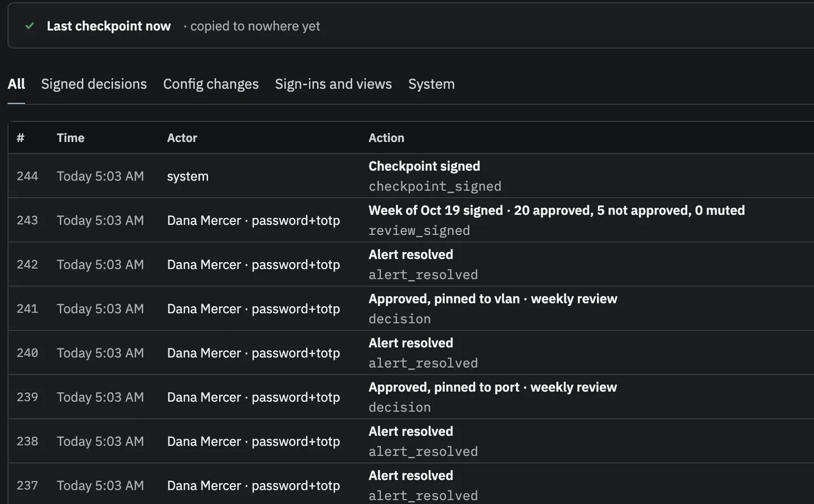The height and width of the screenshot is (504, 814).
Task: Click 'Alert resolved' in row 238
Action: pyautogui.click(x=411, y=431)
